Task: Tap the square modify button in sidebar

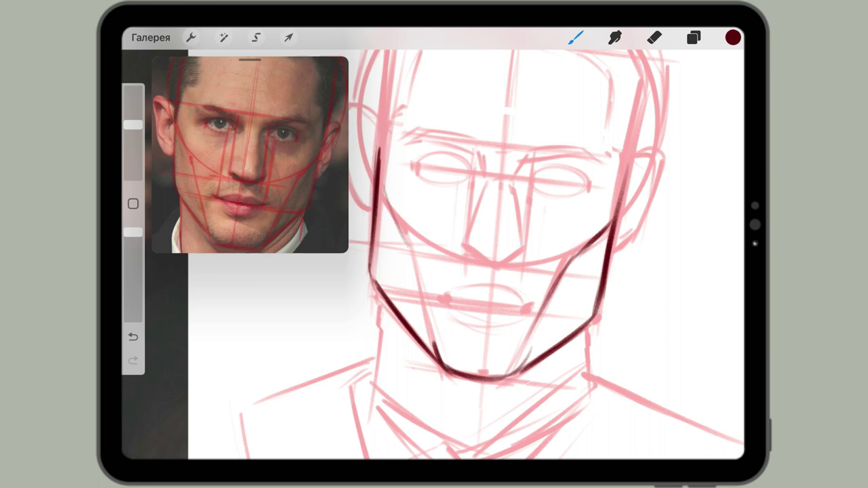Action: pyautogui.click(x=133, y=204)
